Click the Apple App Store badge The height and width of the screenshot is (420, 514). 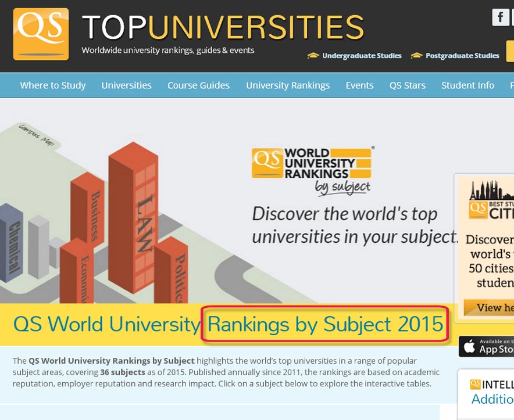[x=487, y=346]
